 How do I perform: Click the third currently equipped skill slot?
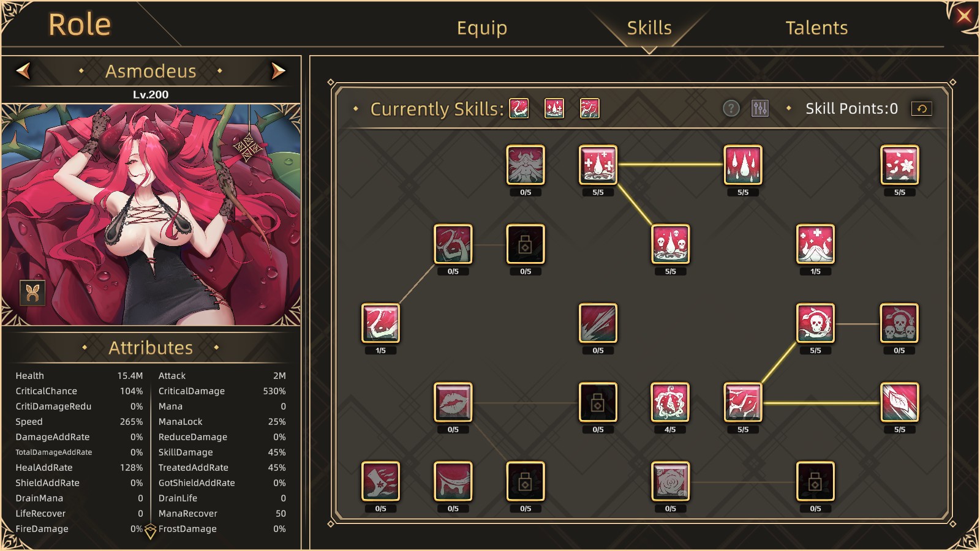[589, 108]
